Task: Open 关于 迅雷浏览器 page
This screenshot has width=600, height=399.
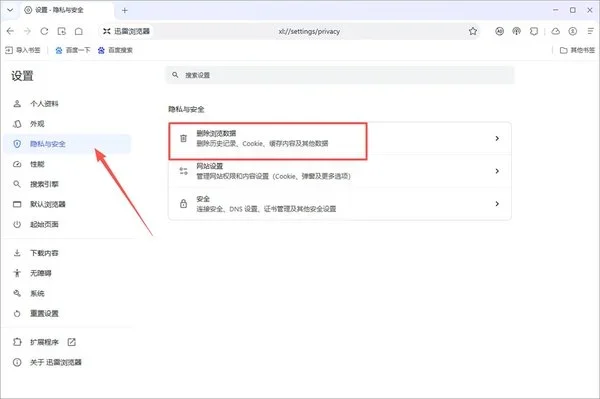Action: point(67,362)
